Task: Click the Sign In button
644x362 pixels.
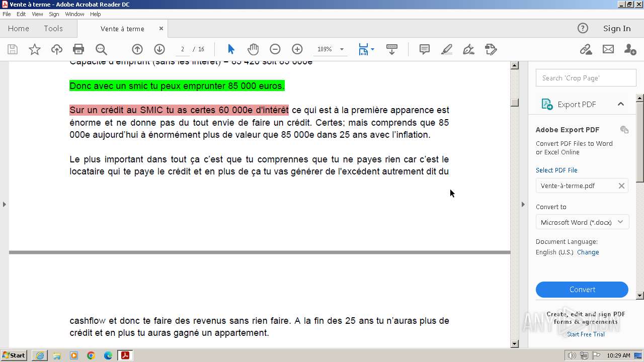Action: click(x=617, y=29)
